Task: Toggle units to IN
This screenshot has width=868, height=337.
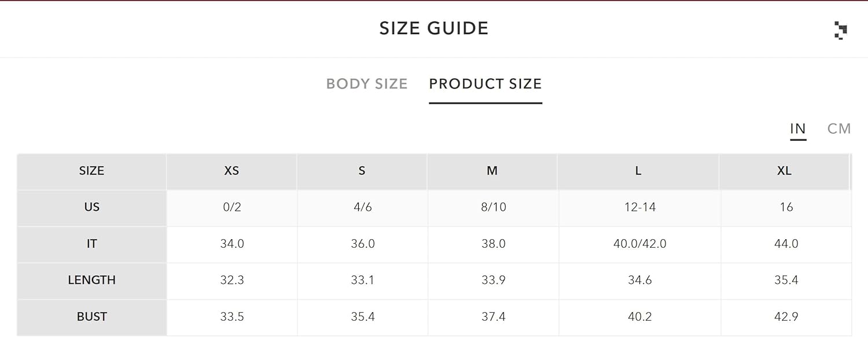Action: pyautogui.click(x=798, y=129)
